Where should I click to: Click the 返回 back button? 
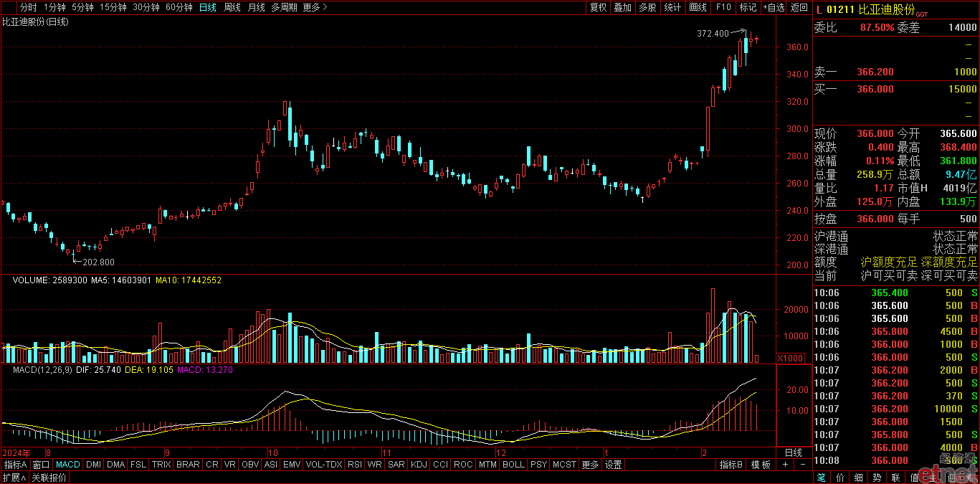point(799,7)
